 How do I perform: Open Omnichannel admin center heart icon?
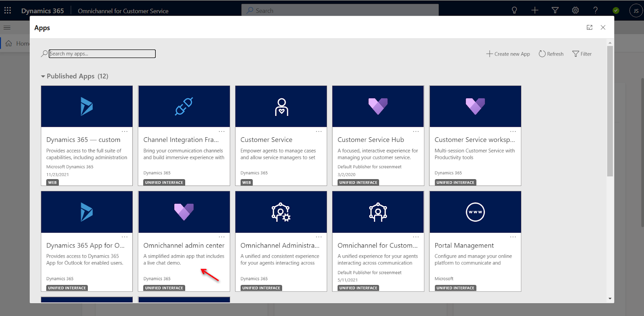(184, 212)
